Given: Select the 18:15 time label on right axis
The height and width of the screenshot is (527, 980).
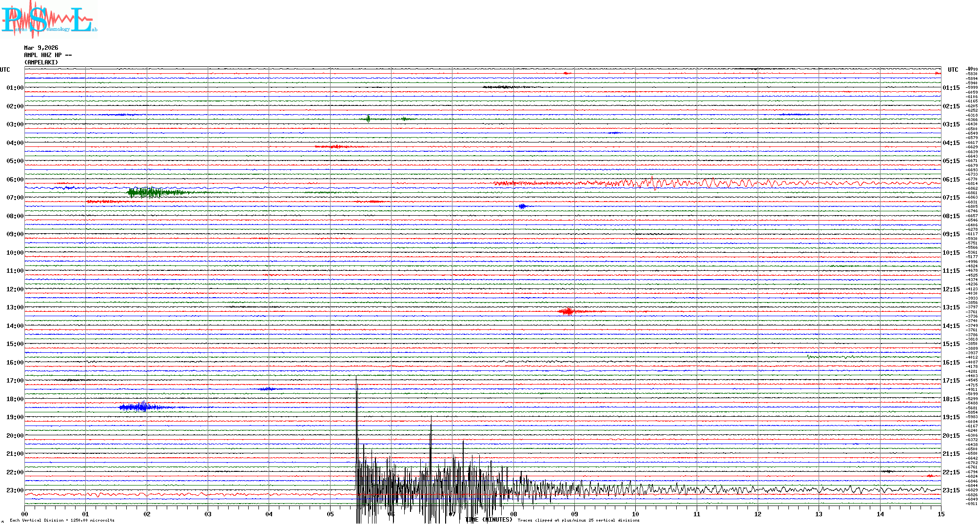Looking at the screenshot, I should click(x=951, y=399).
